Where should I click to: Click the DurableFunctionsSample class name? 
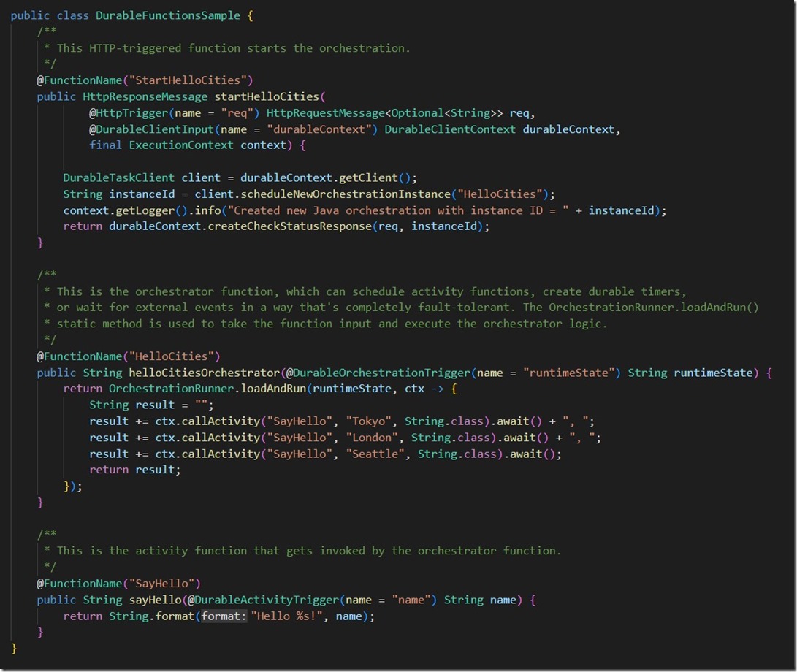tap(168, 16)
